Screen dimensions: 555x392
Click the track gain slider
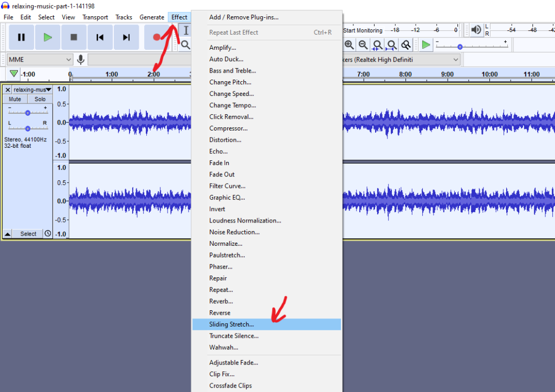(x=28, y=113)
